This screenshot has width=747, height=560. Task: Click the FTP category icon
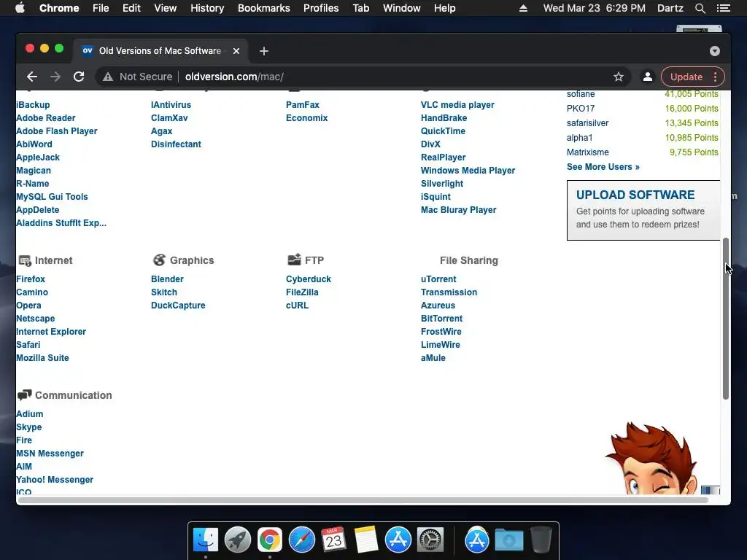[x=295, y=260]
